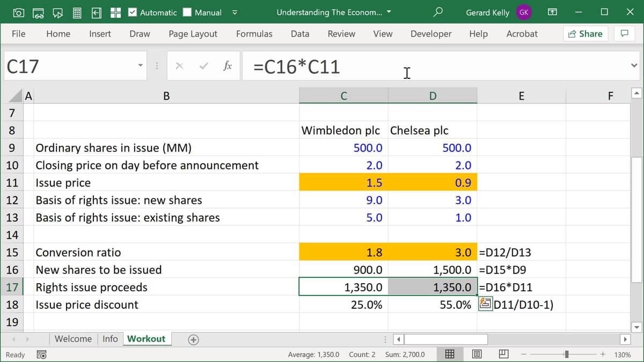Screen dimensions: 644x362
Task: Click vertical scrollbar up arrow
Action: (636, 94)
